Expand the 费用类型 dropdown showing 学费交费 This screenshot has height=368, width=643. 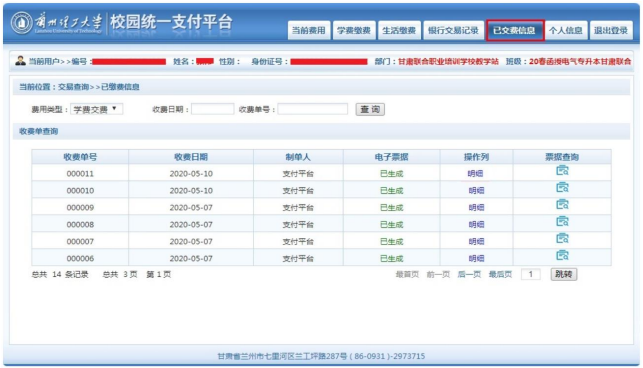point(96,109)
